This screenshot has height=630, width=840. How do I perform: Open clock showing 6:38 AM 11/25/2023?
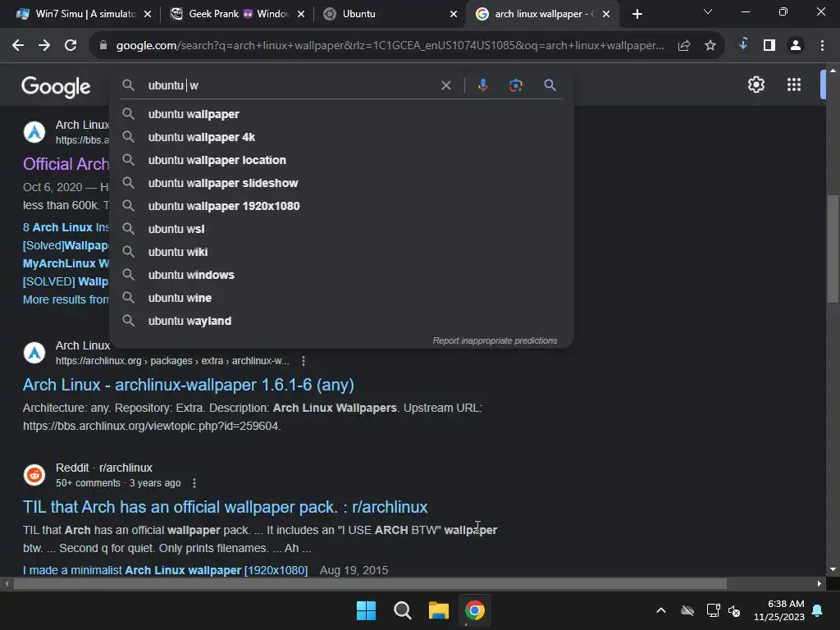779,610
